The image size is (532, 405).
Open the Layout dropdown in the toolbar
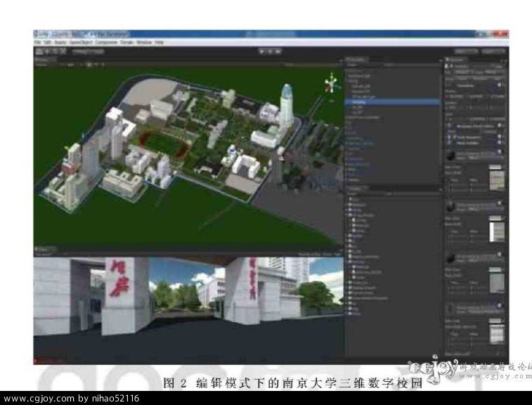click(494, 51)
